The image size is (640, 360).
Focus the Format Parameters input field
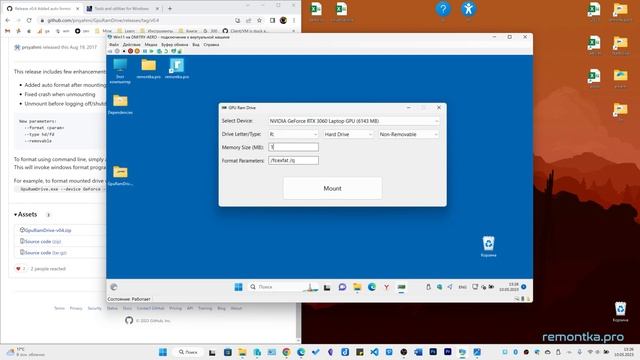(x=293, y=160)
